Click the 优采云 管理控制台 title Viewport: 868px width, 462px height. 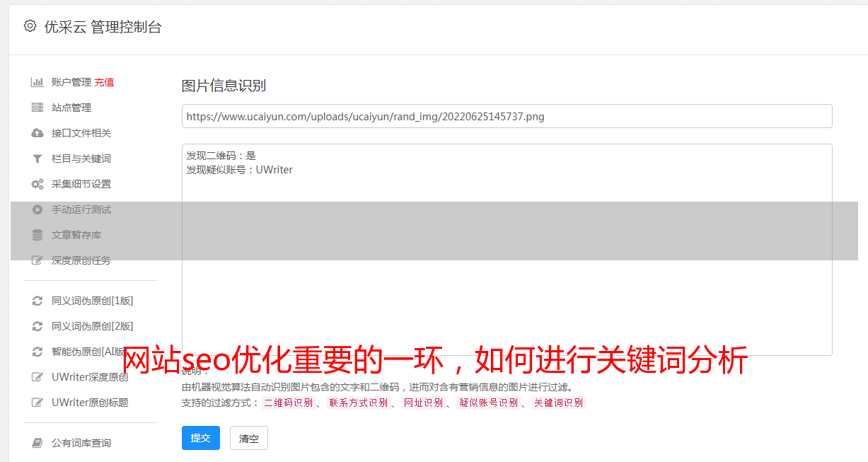103,27
